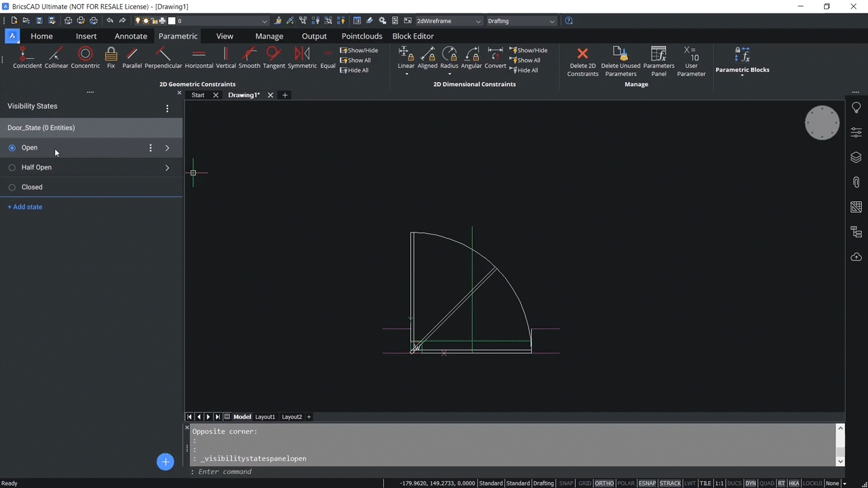This screenshot has width=868, height=488.
Task: Open the Tips lightbulb panel on right sidebar
Action: (x=856, y=108)
